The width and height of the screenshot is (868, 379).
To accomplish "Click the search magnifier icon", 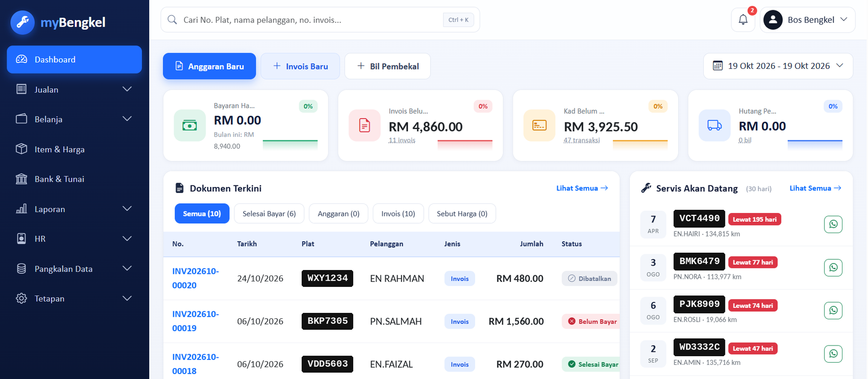I will (173, 20).
